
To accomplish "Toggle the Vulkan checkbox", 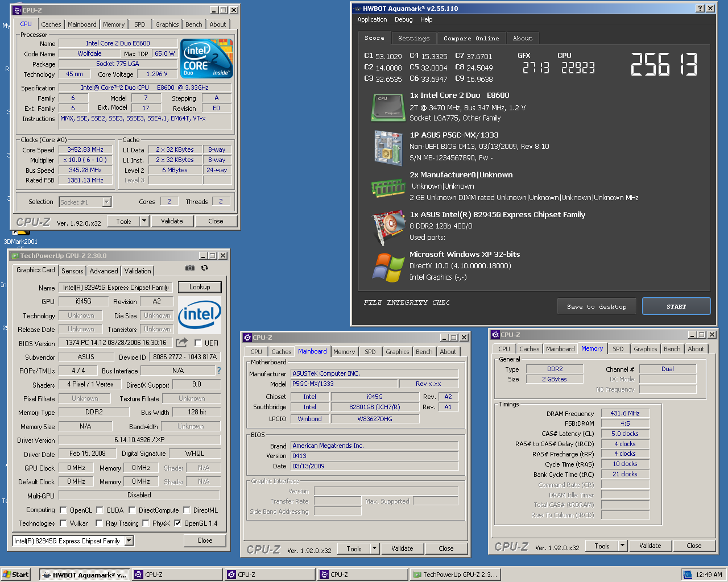I will (64, 523).
